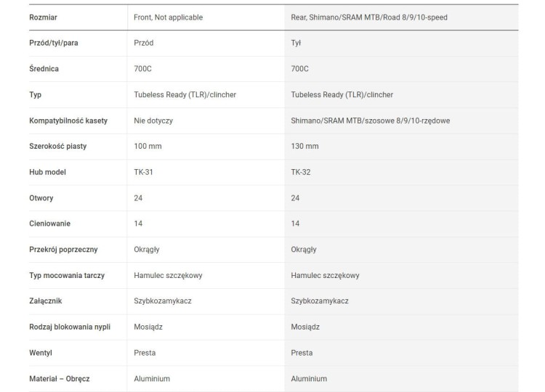
Task: Select the TK-31 hub model cell
Action: (143, 172)
